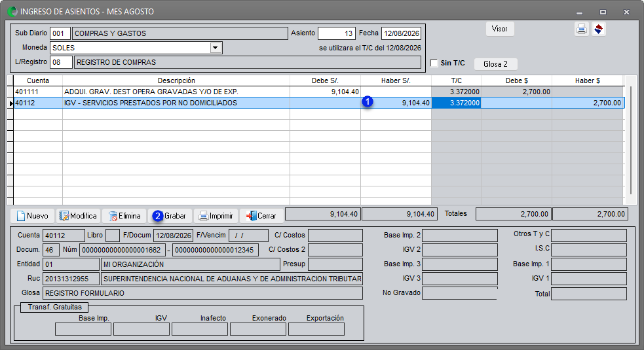Click the Asiento number field
The image size is (644, 350).
pyautogui.click(x=336, y=33)
